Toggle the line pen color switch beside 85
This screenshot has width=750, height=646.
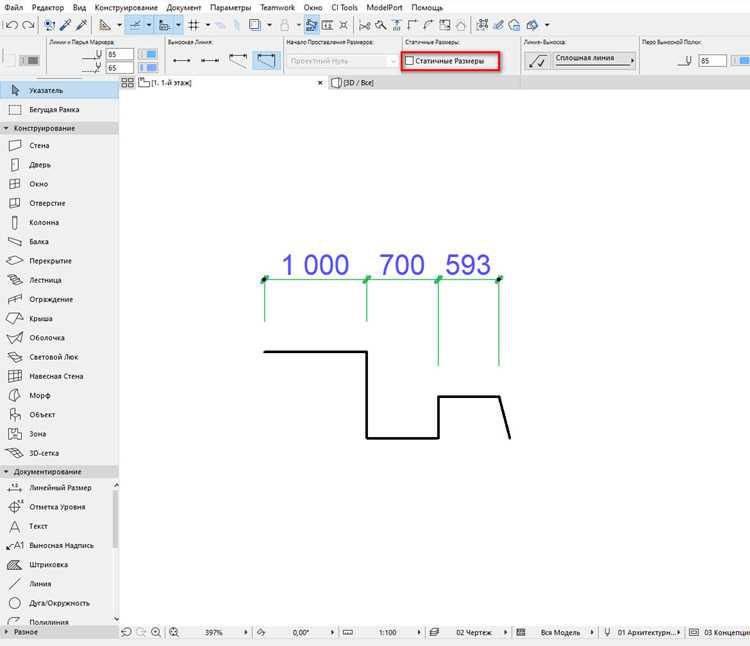[x=148, y=55]
